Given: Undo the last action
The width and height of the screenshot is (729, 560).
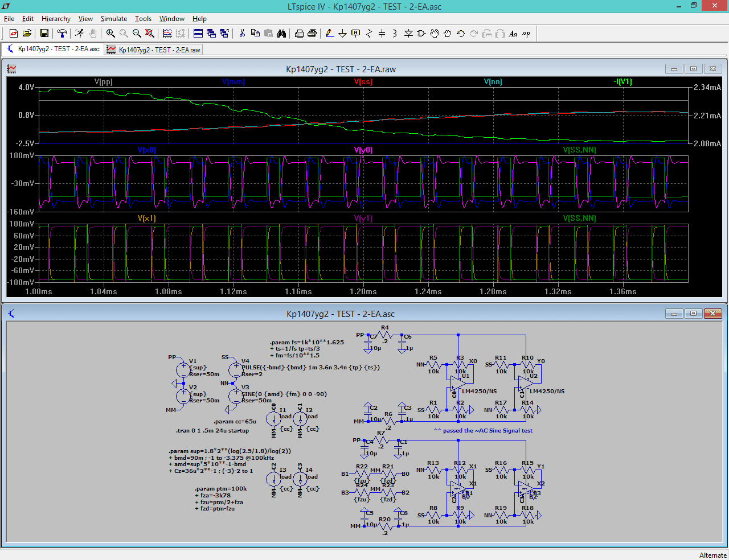Looking at the screenshot, I should (461, 34).
